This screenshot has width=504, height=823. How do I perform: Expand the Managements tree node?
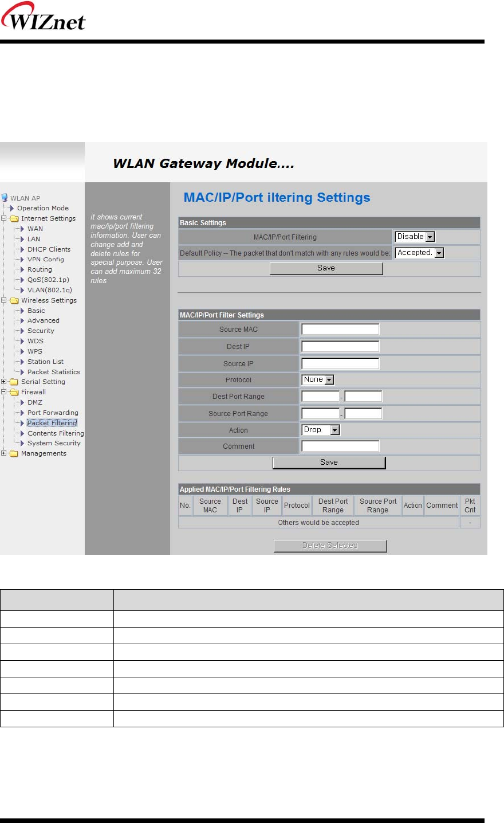4,453
